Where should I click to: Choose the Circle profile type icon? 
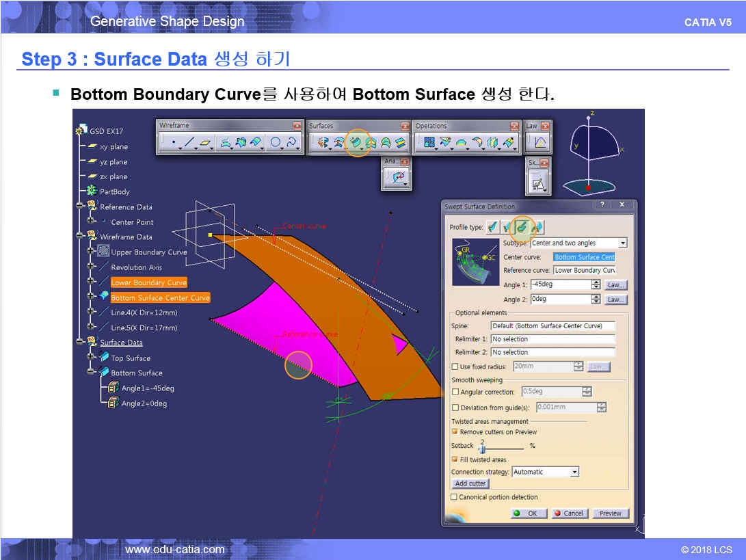(522, 227)
